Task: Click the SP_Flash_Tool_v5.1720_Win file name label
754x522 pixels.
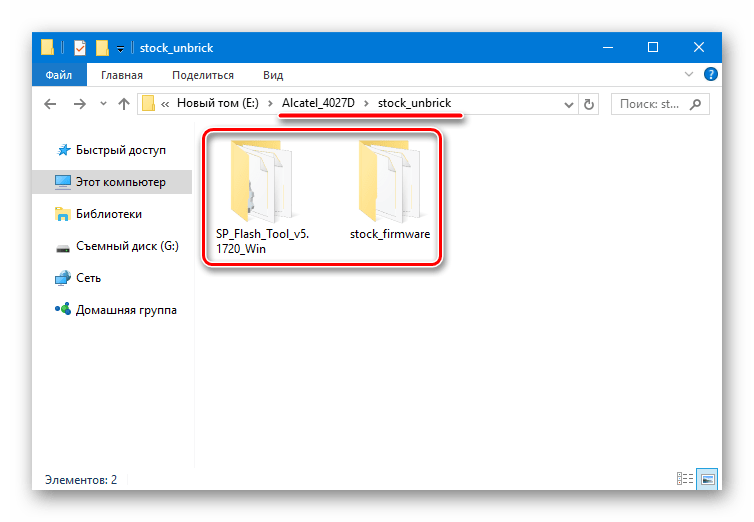Action: tap(262, 241)
